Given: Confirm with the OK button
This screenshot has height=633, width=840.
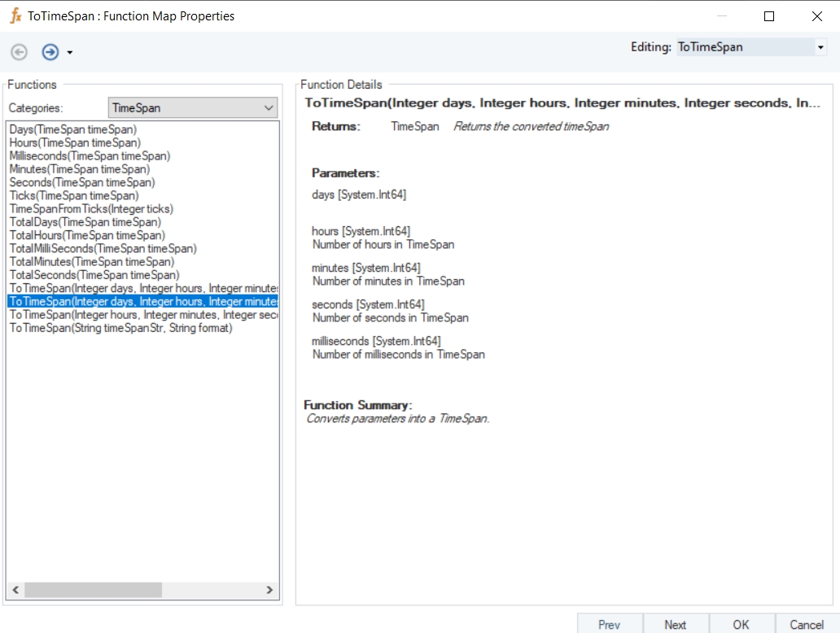Looking at the screenshot, I should 741,624.
